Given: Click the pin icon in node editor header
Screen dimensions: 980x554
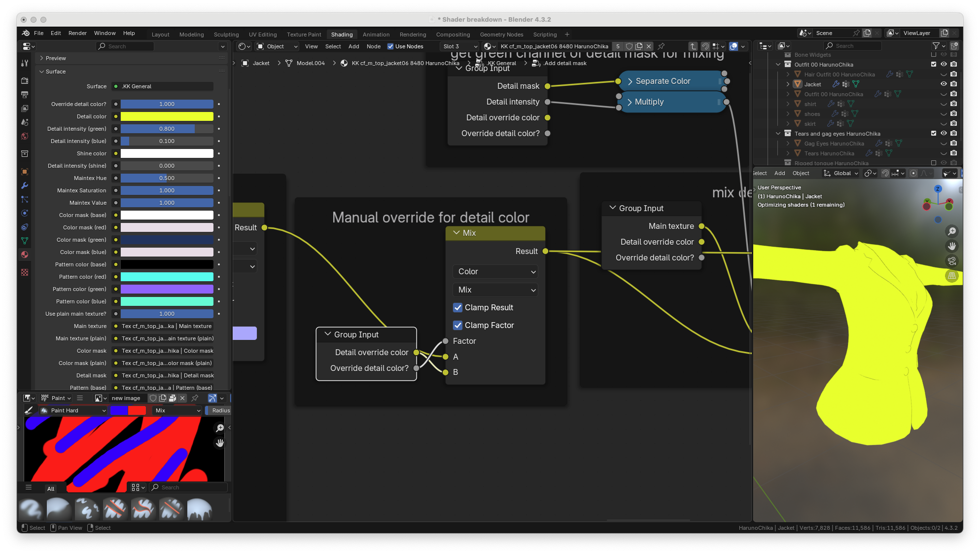Looking at the screenshot, I should point(662,46).
